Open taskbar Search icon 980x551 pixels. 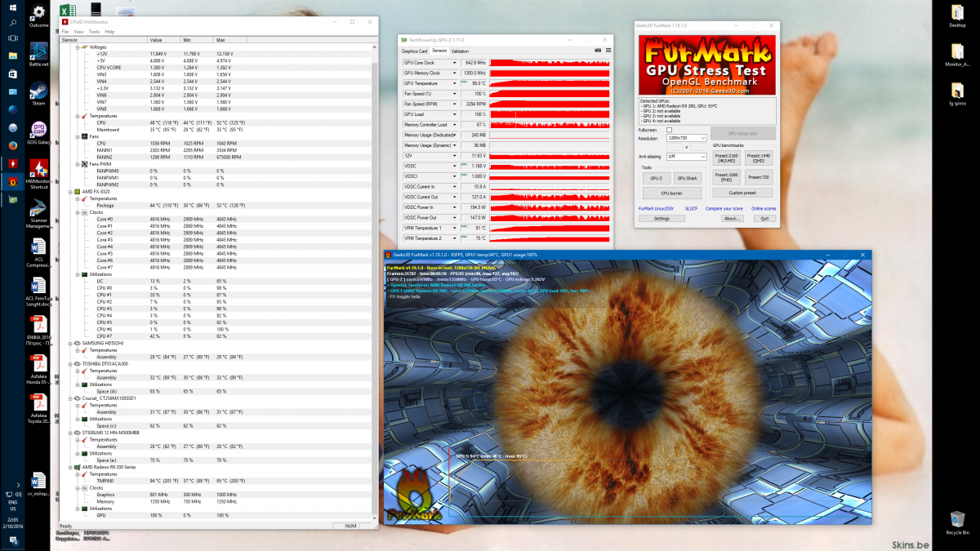click(12, 23)
